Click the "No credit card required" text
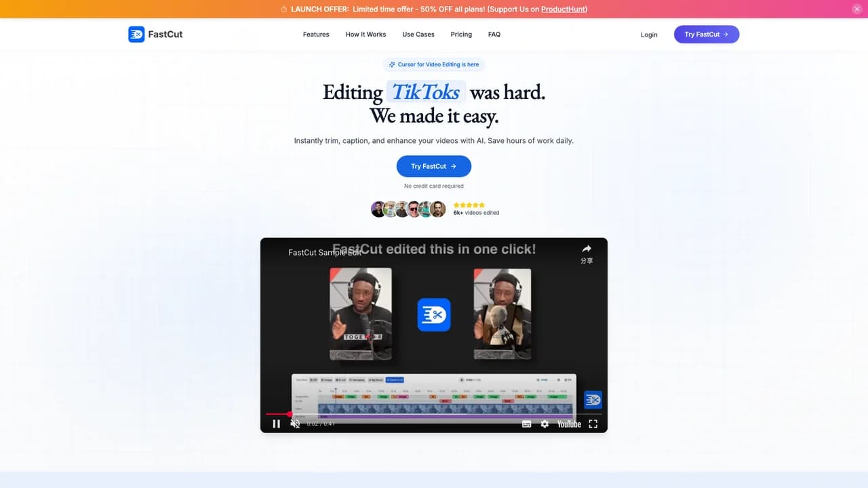 tap(434, 186)
